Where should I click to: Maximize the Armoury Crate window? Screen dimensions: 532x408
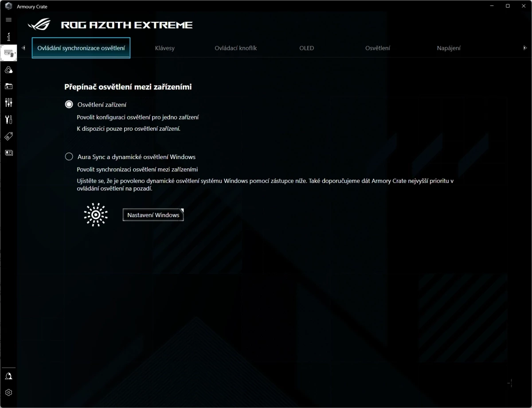coord(508,6)
